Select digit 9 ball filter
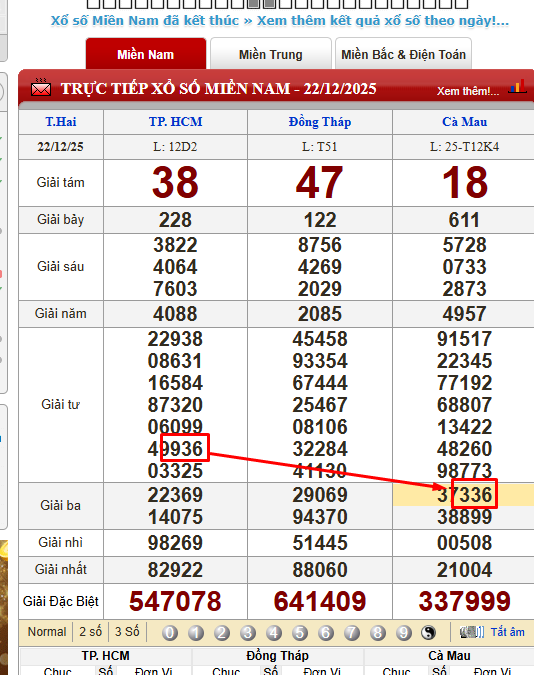Image resolution: width=534 pixels, height=675 pixels. coord(404,633)
